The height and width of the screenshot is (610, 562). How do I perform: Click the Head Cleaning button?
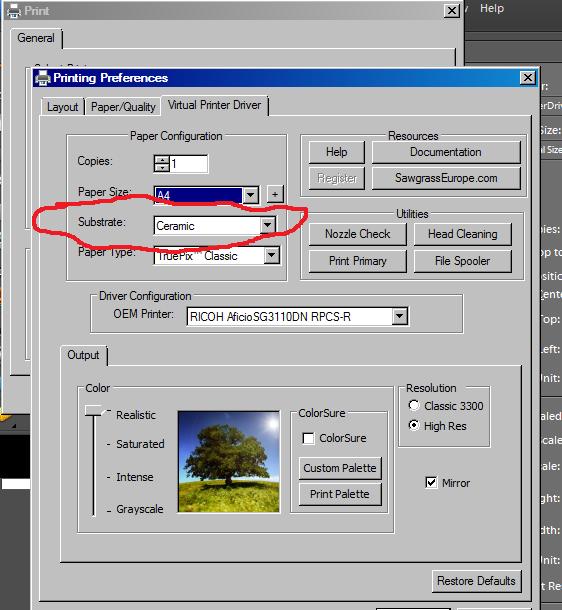point(462,234)
